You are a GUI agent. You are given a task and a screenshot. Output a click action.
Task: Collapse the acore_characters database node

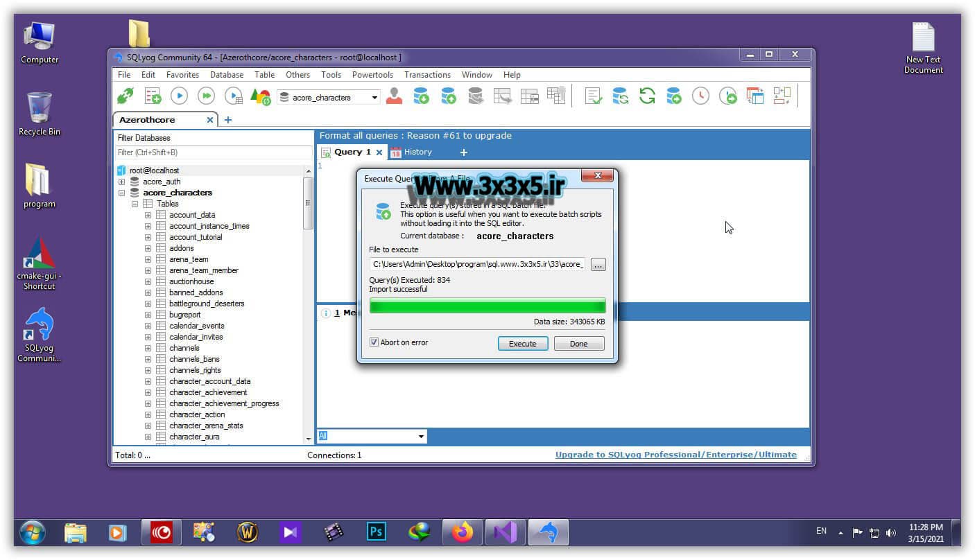pyautogui.click(x=122, y=193)
